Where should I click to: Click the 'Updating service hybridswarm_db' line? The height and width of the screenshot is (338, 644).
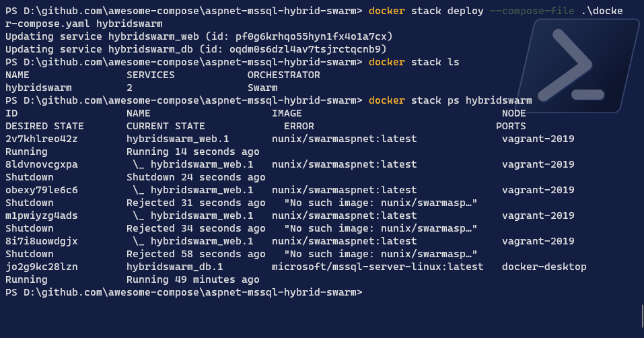(196, 49)
